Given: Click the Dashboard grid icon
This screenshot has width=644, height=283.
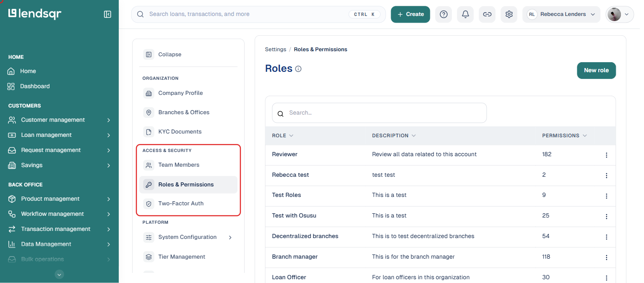Looking at the screenshot, I should (x=11, y=86).
